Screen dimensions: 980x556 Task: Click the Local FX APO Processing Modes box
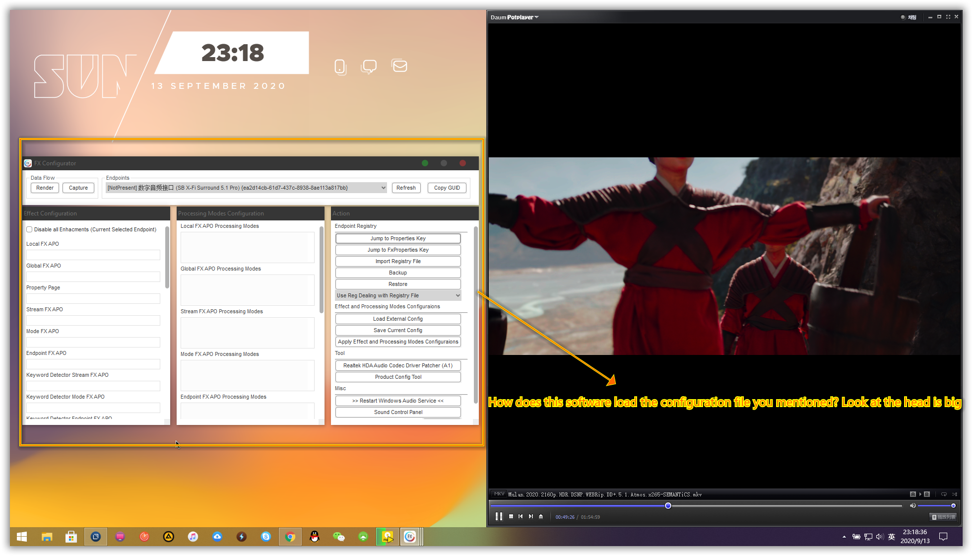(x=248, y=247)
